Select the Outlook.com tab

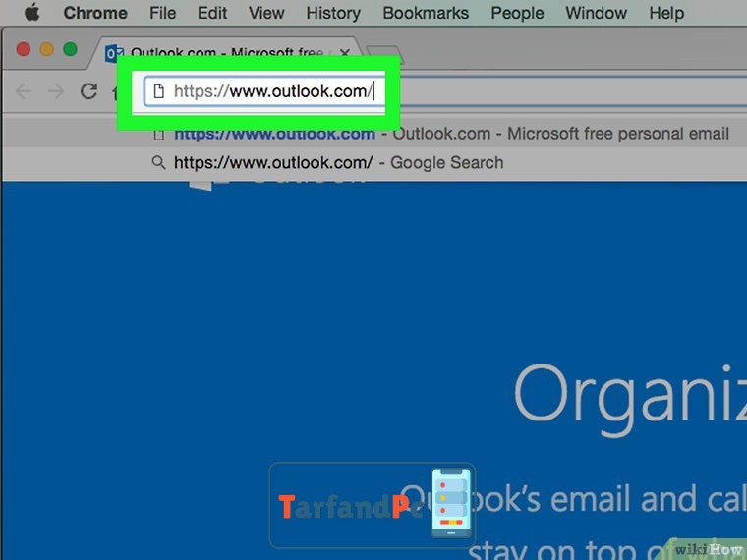226,51
